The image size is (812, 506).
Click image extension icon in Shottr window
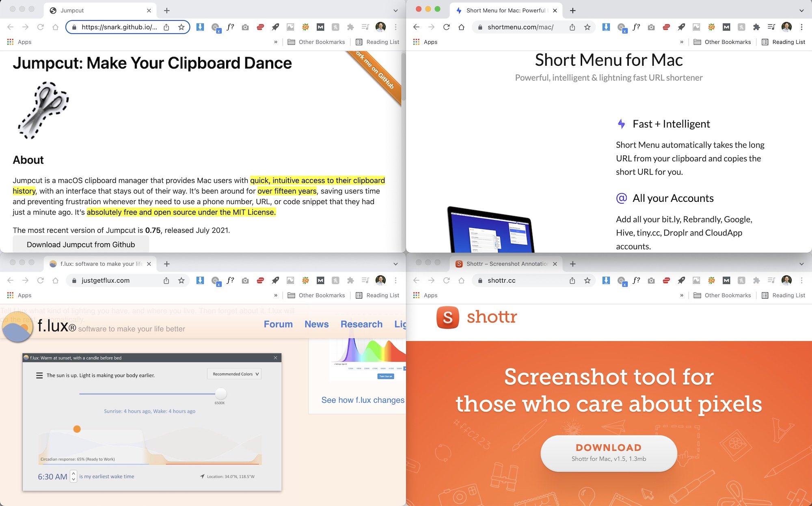696,281
